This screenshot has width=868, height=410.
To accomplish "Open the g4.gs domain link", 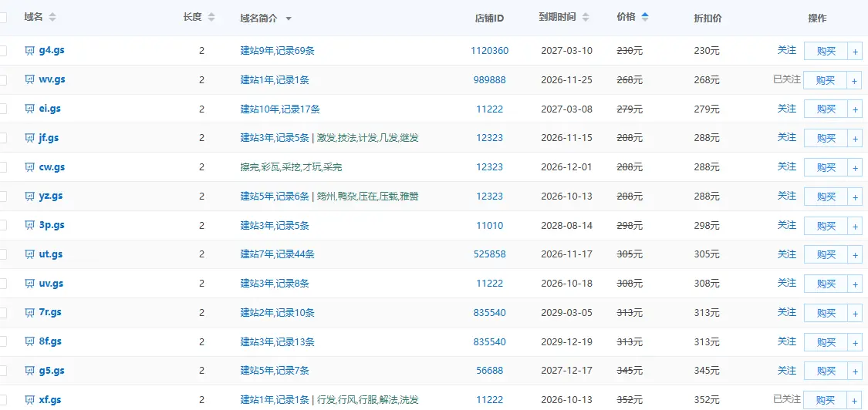I will click(52, 50).
